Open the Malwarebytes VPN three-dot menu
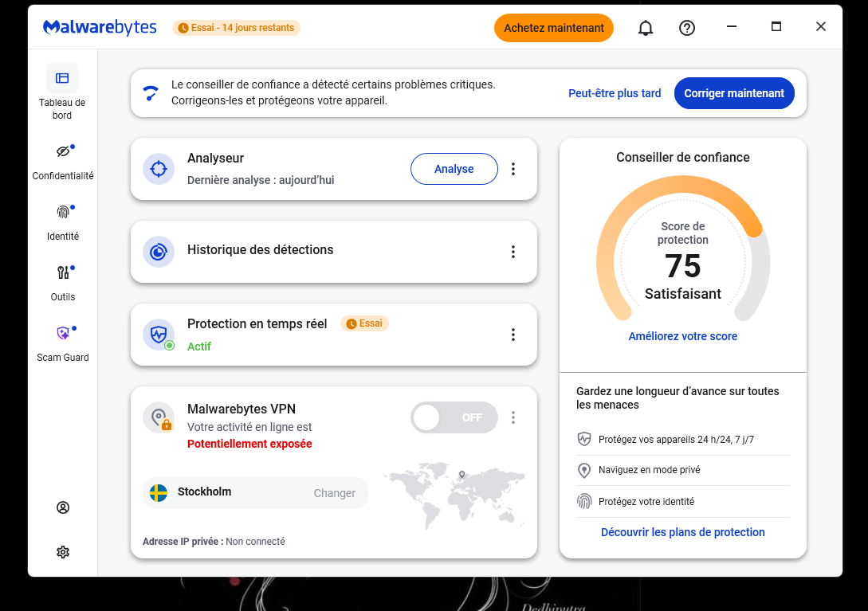868x611 pixels. pyautogui.click(x=513, y=417)
